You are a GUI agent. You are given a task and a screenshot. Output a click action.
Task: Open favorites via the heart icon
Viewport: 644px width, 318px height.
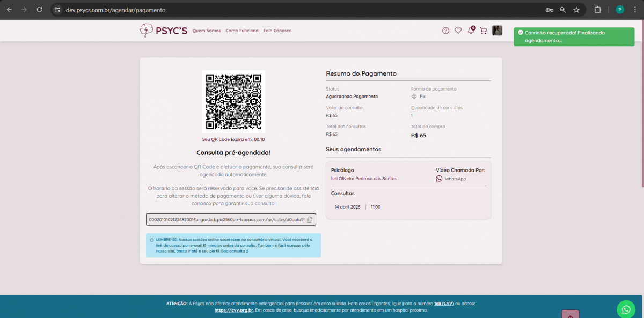pyautogui.click(x=458, y=31)
